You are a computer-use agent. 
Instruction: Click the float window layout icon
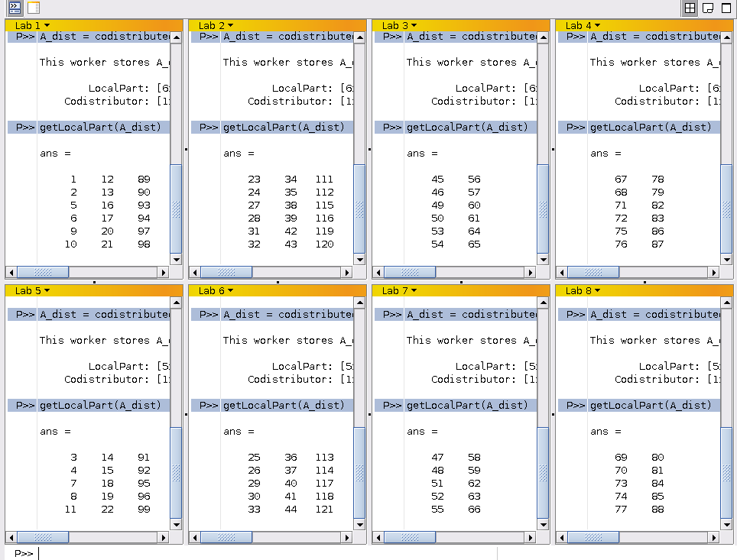708,8
